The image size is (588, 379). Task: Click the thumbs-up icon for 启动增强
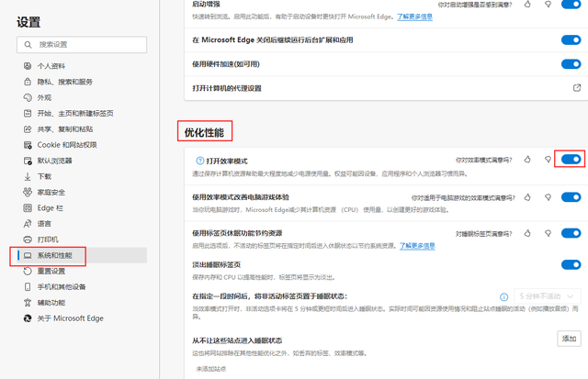tap(527, 4)
